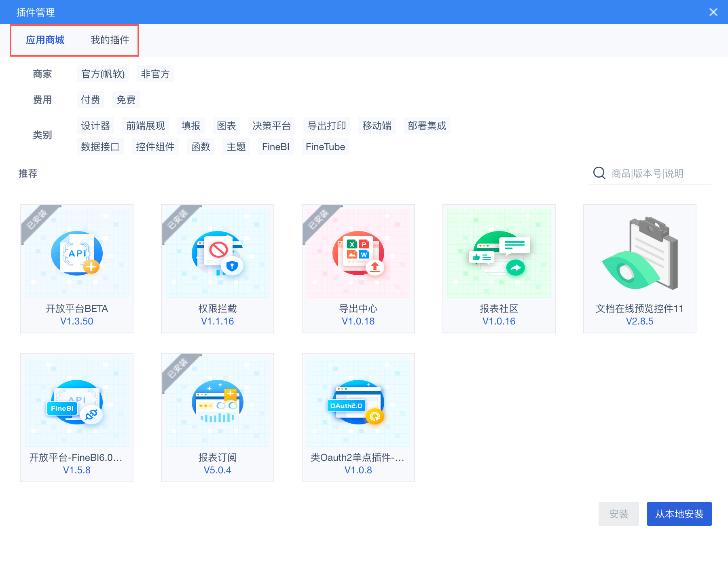Click the 开放平台BETA plugin name

pyautogui.click(x=77, y=309)
